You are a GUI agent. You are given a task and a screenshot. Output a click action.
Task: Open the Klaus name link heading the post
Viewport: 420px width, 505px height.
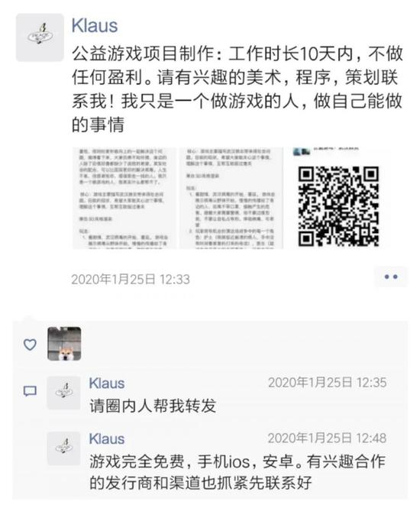point(95,26)
